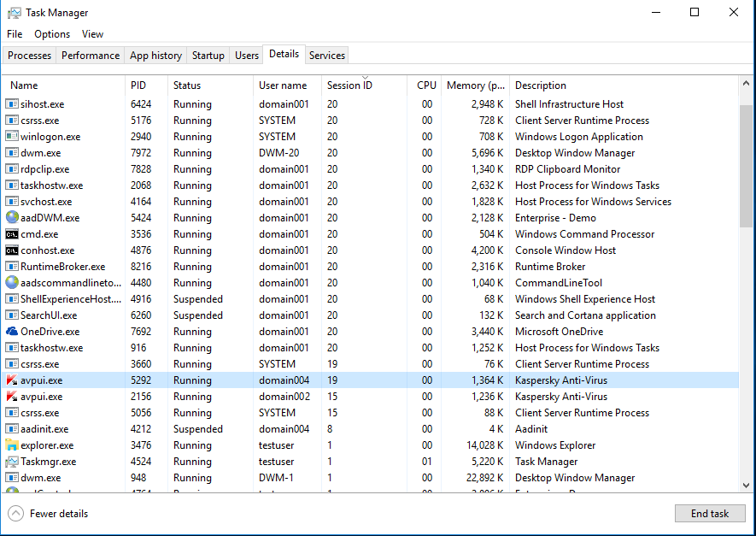Sort processes by Memory column header
Image resolution: width=756 pixels, height=536 pixels.
coord(476,85)
